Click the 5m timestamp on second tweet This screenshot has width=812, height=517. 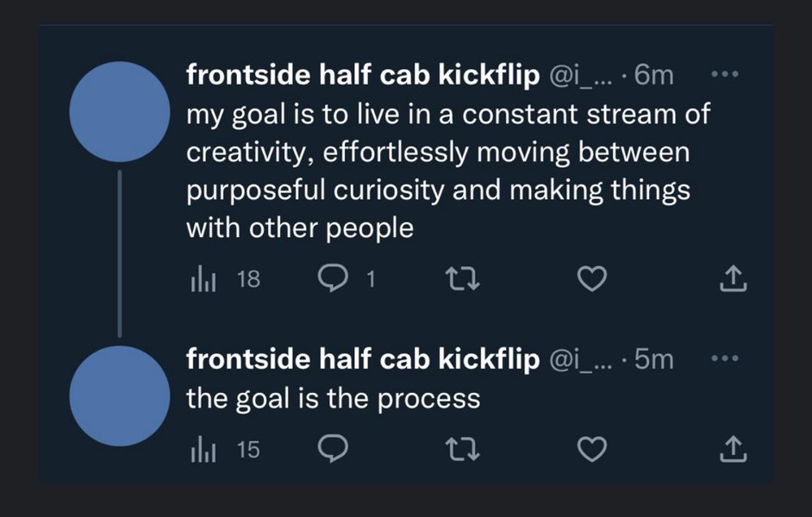(653, 359)
